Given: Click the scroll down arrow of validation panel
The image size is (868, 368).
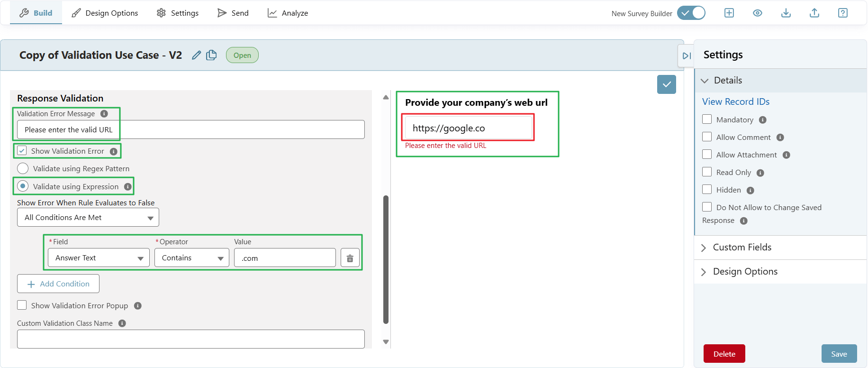Looking at the screenshot, I should [386, 342].
